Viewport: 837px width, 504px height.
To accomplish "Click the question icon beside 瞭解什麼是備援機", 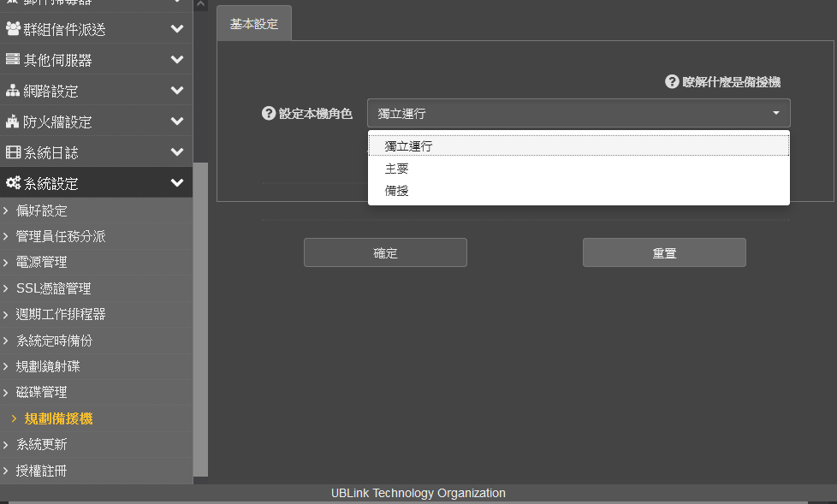I will coord(672,82).
